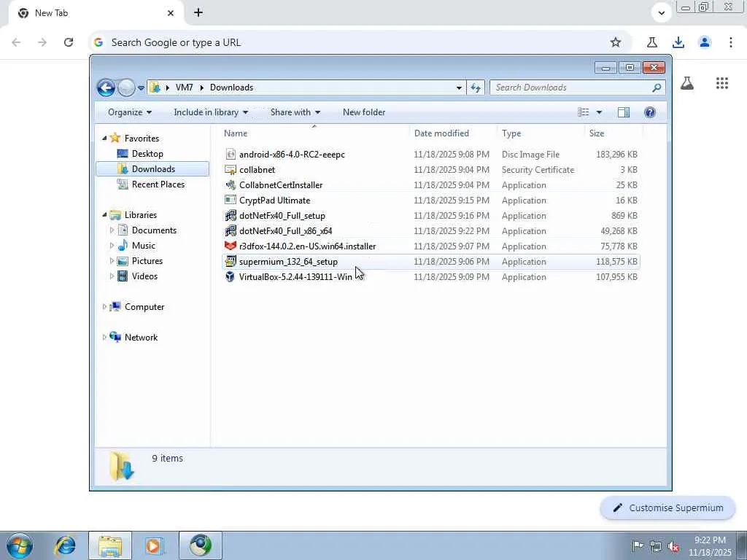Expand the Computer tree node
Screen dimensions: 747x560
coord(105,307)
